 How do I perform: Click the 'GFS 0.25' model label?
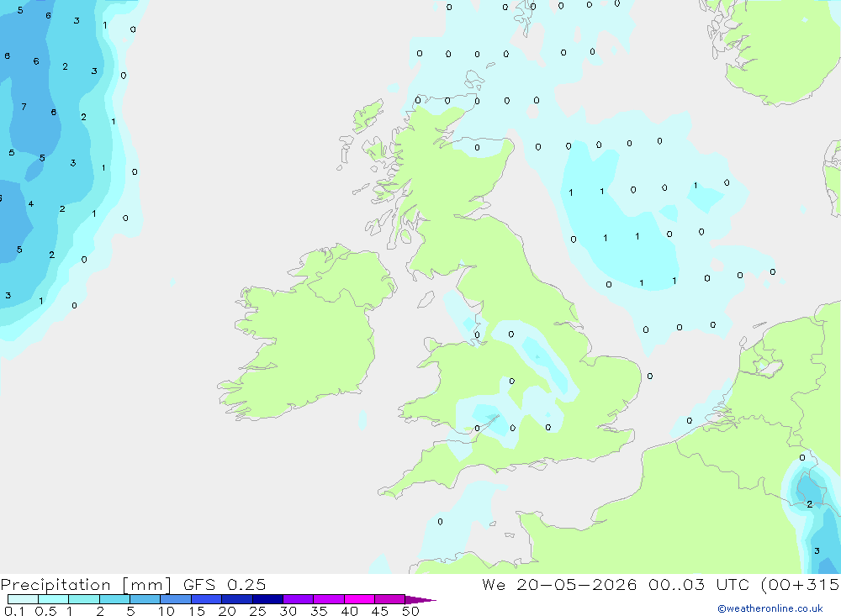[x=225, y=584]
